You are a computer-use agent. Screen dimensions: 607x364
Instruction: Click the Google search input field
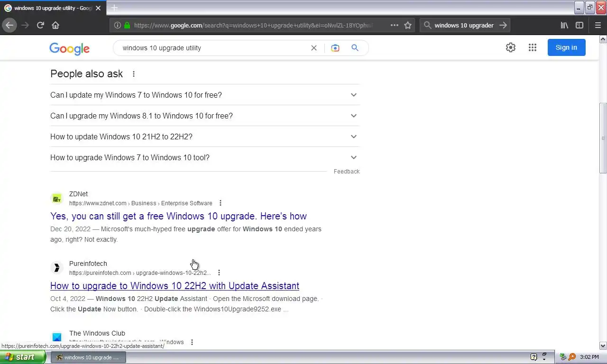pyautogui.click(x=213, y=48)
